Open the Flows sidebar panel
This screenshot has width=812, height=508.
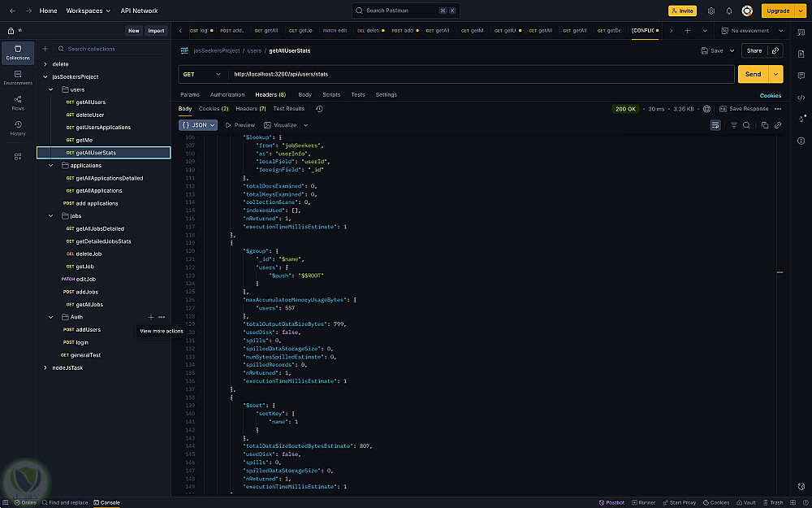tap(18, 103)
